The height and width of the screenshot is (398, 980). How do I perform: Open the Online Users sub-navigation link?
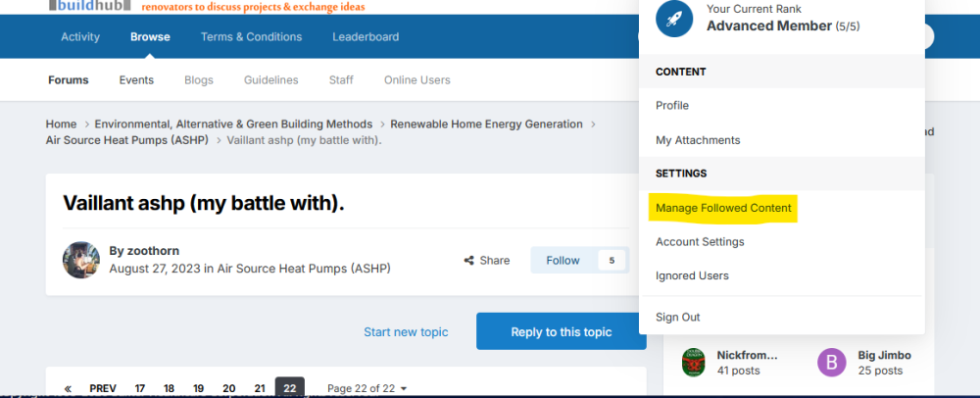click(416, 80)
